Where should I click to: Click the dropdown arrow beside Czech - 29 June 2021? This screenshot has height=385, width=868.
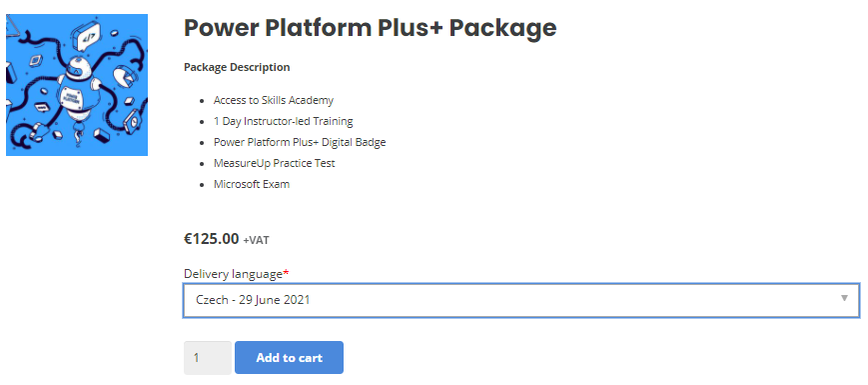coord(844,298)
